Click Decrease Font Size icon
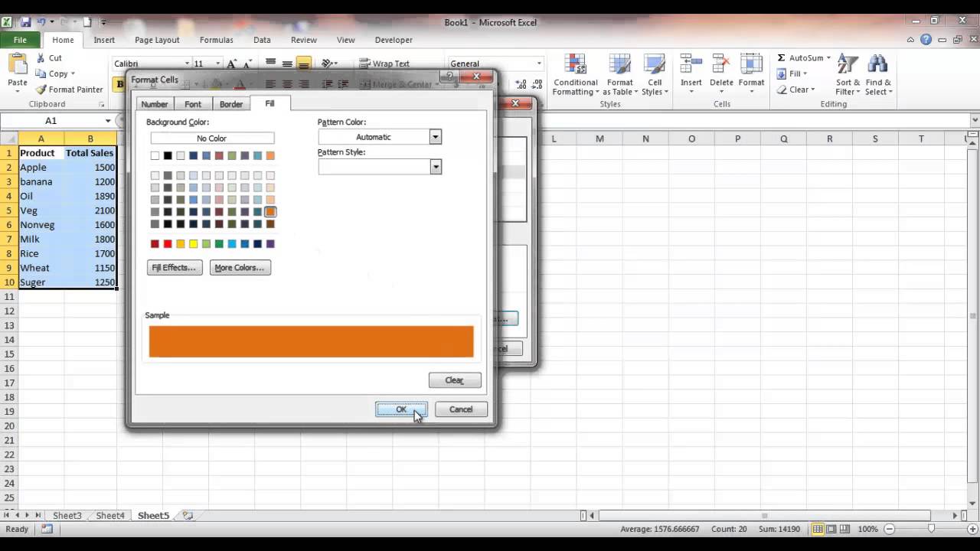The width and height of the screenshot is (980, 551). coord(247,64)
